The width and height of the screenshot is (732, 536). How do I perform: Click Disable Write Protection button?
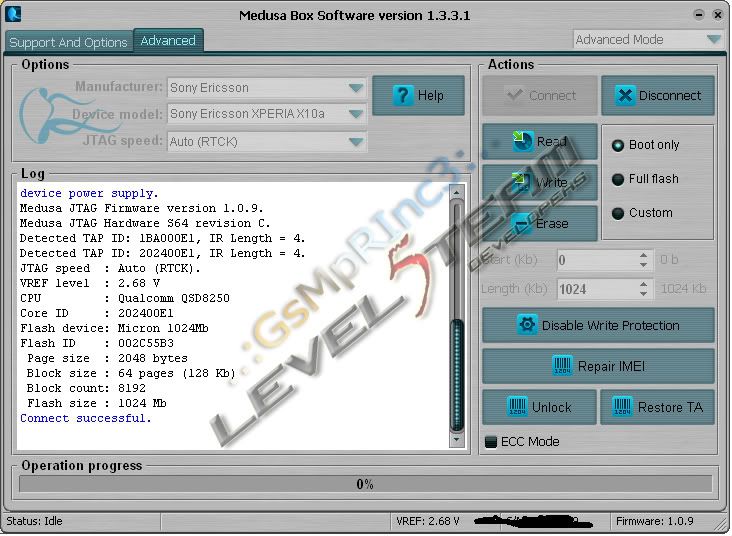(x=598, y=325)
